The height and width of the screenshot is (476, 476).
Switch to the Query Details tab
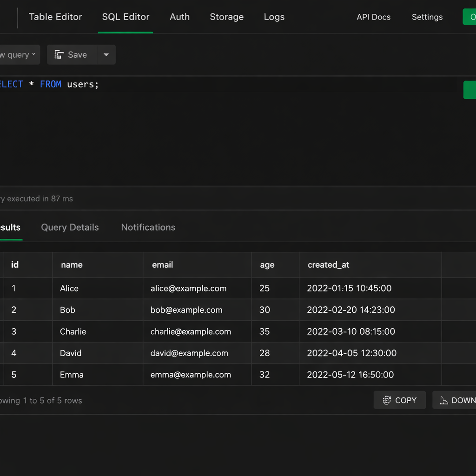coord(70,227)
